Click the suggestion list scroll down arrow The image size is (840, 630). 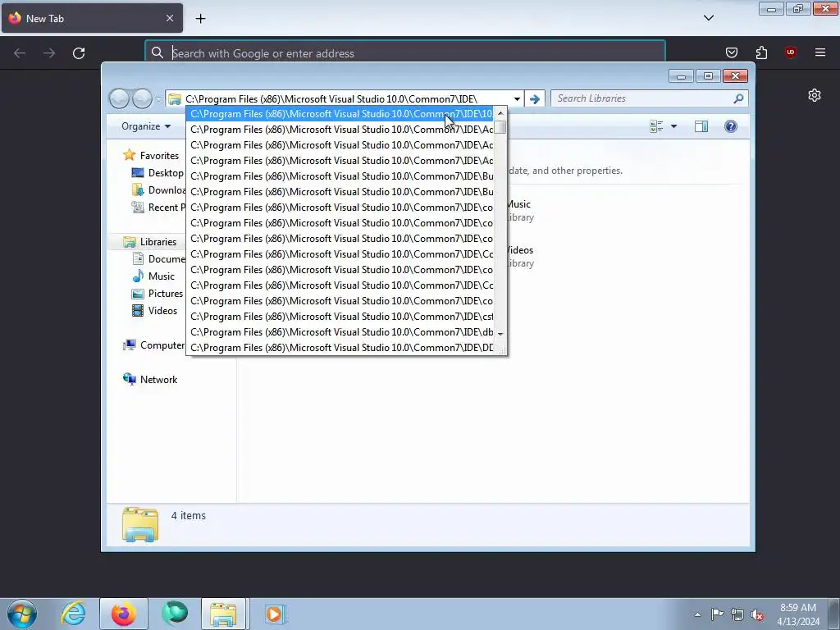tap(500, 334)
